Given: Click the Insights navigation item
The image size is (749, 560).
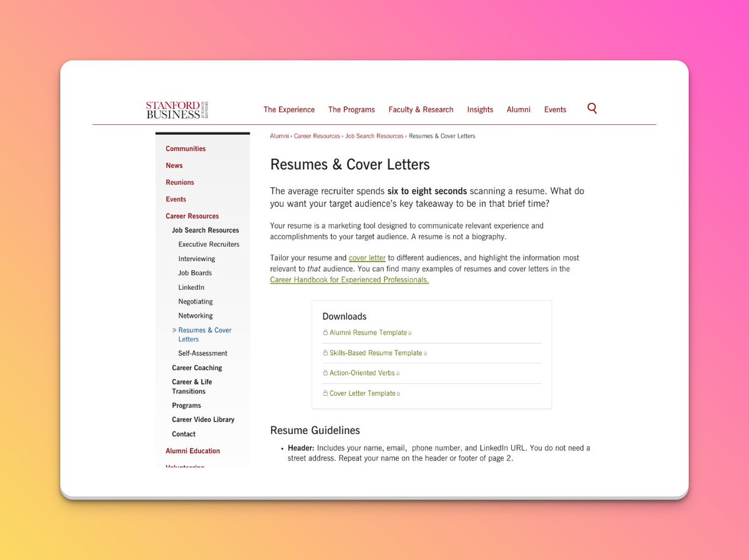Looking at the screenshot, I should pyautogui.click(x=480, y=109).
